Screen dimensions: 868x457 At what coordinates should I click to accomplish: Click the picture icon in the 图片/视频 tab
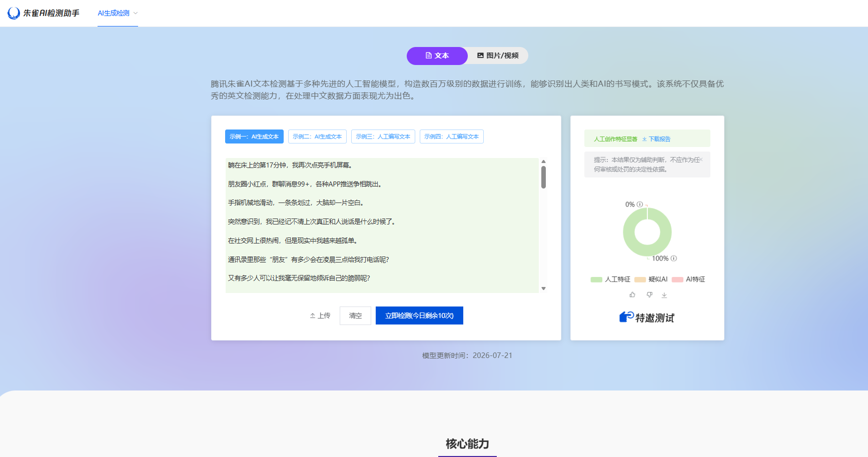pyautogui.click(x=480, y=55)
